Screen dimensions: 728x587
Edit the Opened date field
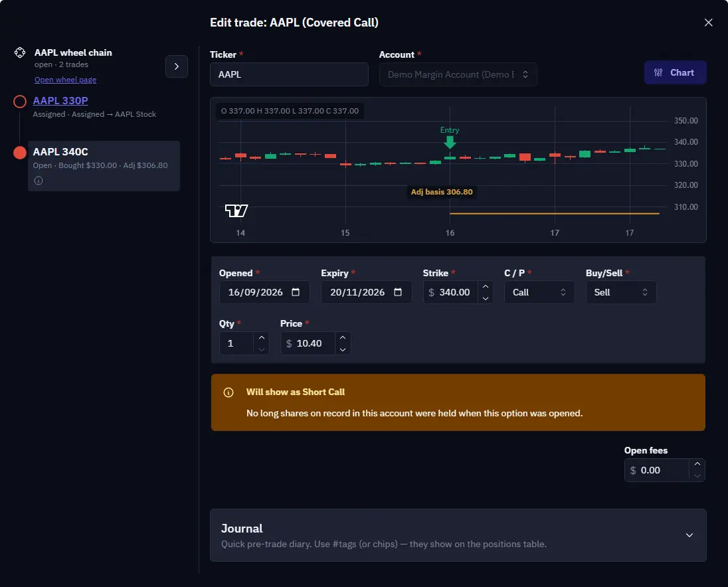tap(264, 292)
